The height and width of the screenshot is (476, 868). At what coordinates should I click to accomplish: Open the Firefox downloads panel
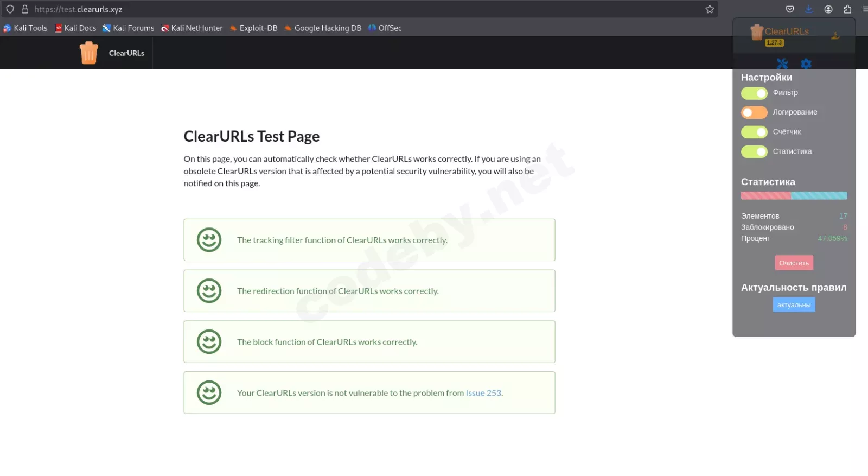809,9
